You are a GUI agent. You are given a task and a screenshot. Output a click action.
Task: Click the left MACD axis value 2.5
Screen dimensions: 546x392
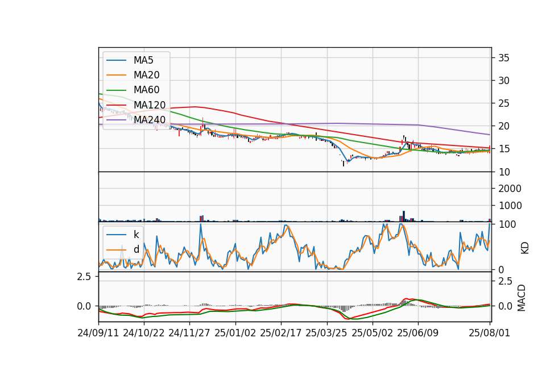[x=84, y=277]
